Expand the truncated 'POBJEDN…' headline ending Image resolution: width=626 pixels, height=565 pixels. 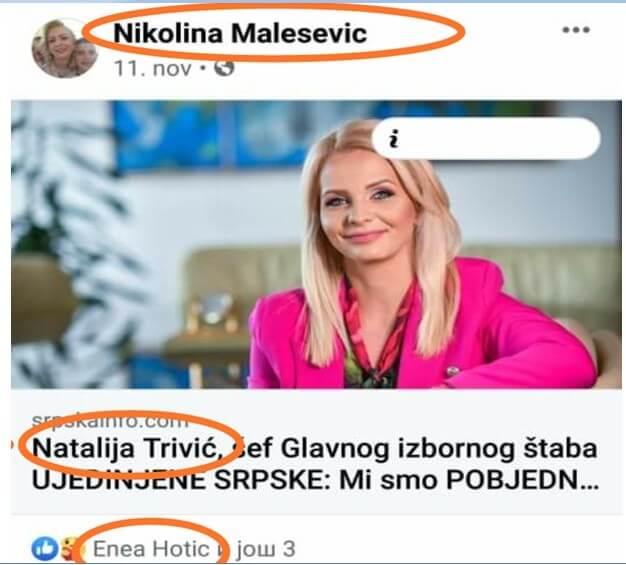pos(522,481)
